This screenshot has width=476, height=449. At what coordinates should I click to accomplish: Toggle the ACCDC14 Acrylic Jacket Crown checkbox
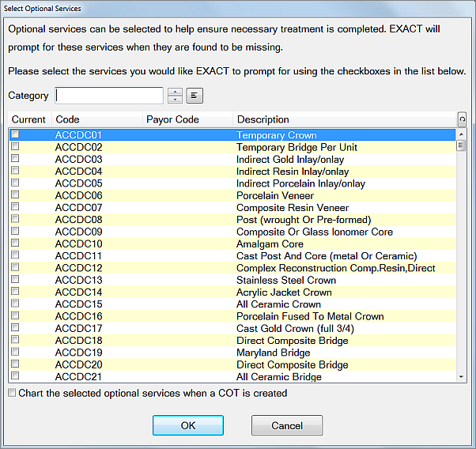(15, 291)
